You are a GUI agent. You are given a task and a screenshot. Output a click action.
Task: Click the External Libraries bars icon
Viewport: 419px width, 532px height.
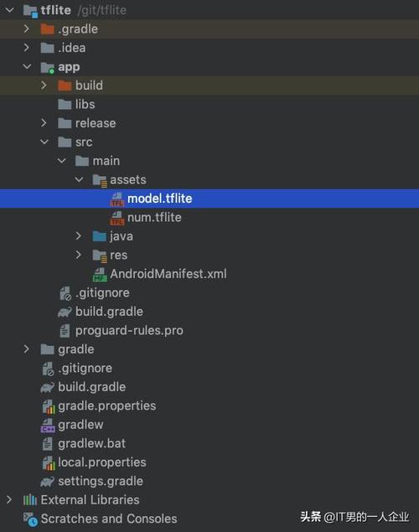pos(30,500)
